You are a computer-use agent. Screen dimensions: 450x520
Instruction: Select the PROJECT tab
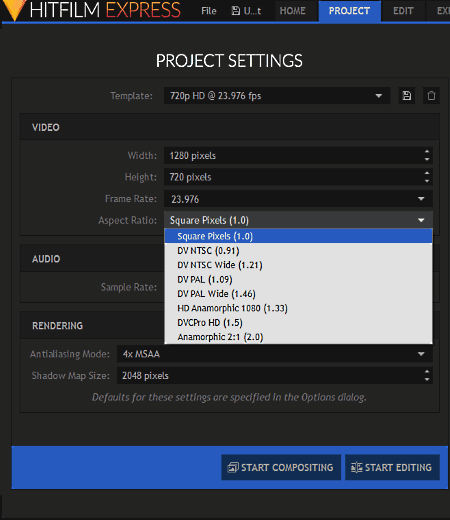coord(349,11)
